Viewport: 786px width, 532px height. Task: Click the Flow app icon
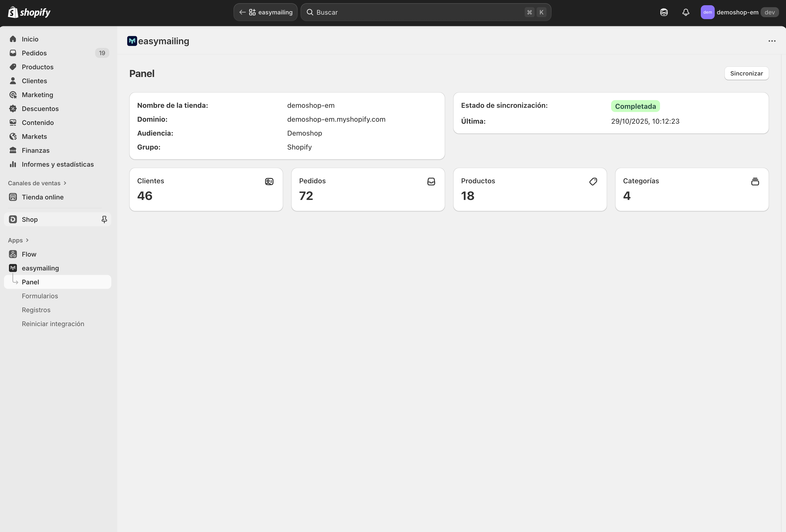(x=13, y=254)
